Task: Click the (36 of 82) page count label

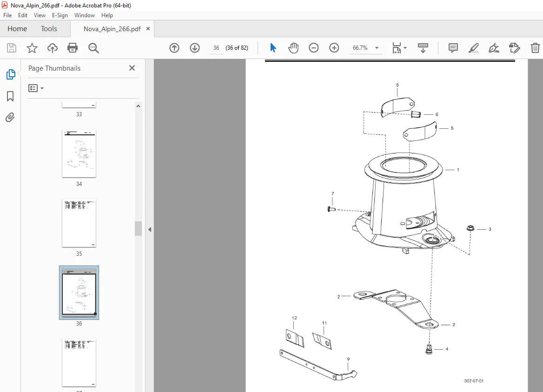Action: coord(237,48)
